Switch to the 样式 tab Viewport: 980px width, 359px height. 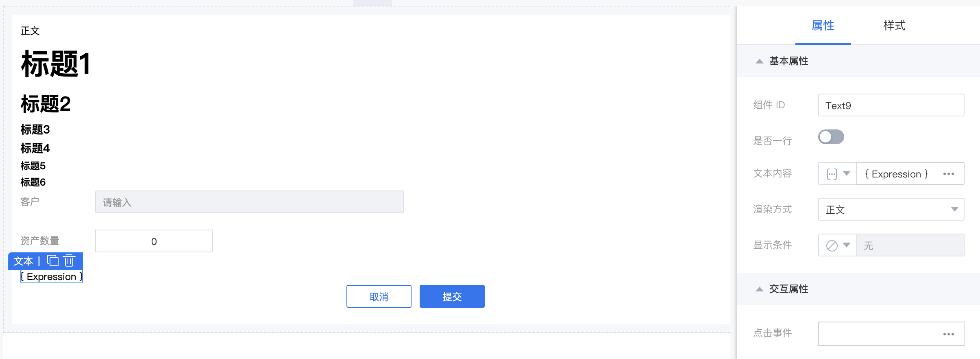tap(894, 26)
